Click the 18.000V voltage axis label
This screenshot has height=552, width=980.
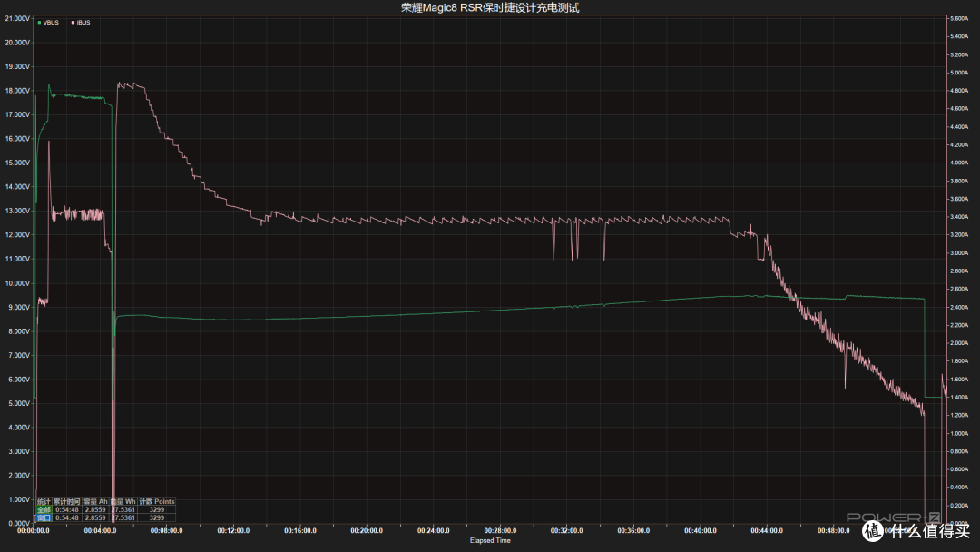tap(17, 91)
